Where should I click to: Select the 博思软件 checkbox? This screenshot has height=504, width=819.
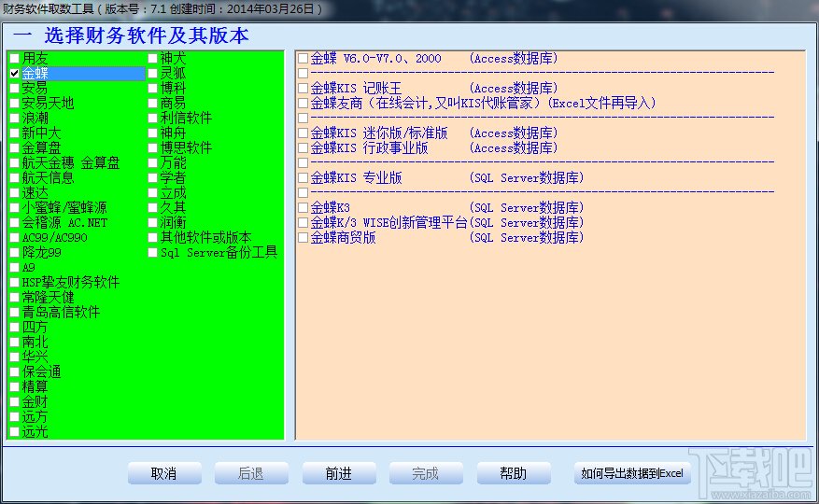(152, 147)
